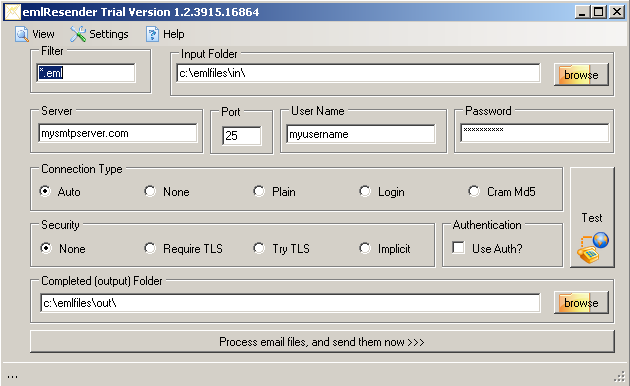Click the Port field showing 25

point(241,136)
